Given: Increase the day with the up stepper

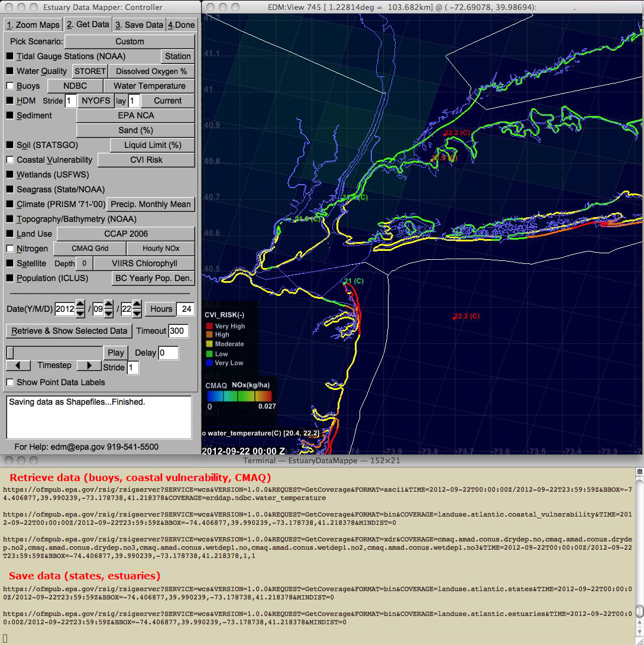Looking at the screenshot, I should point(137,304).
